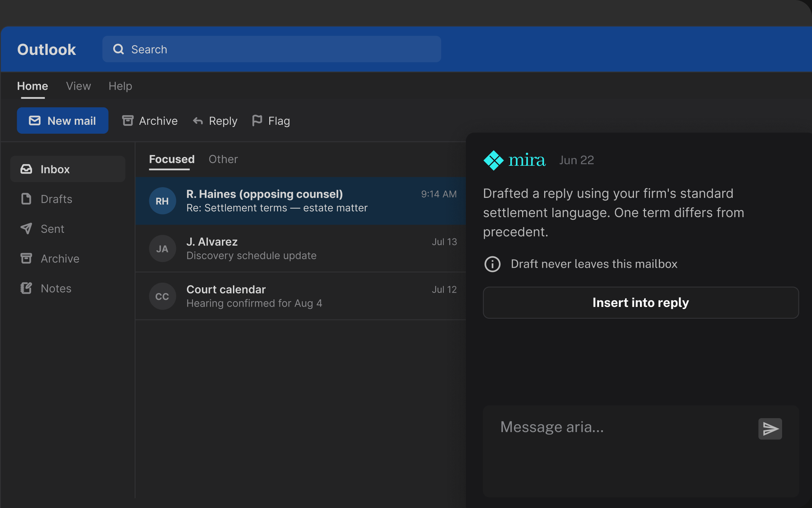The width and height of the screenshot is (812, 508).
Task: Click the Jul 12 date
Action: (444, 289)
